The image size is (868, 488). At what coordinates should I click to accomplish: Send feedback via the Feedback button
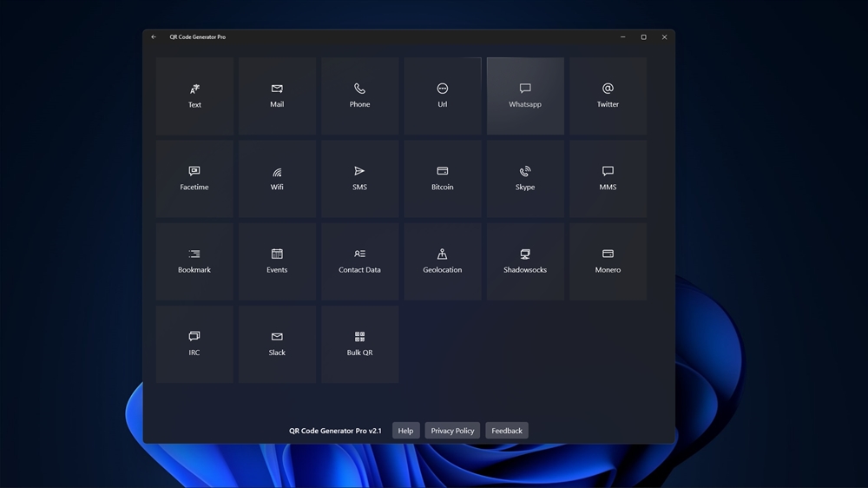coord(507,431)
